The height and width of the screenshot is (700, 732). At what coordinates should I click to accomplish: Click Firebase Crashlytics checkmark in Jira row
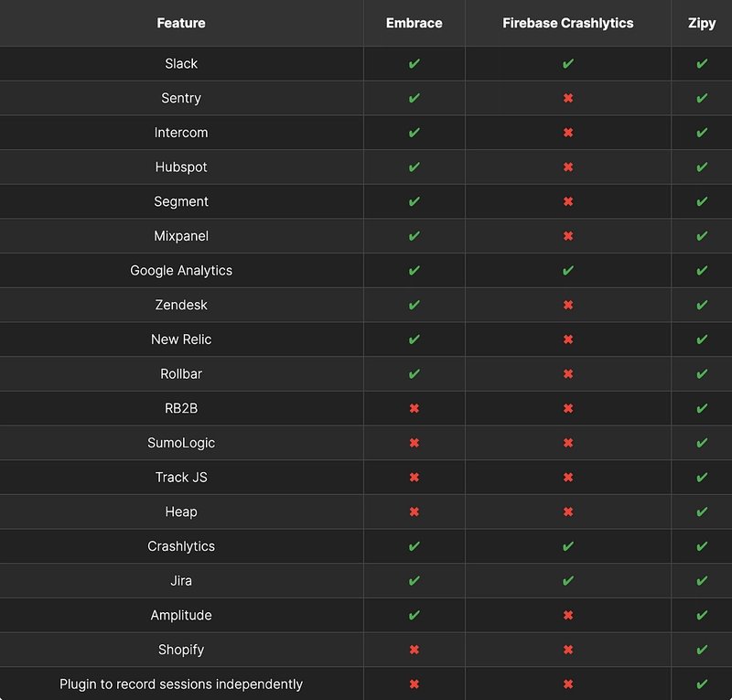pos(567,580)
